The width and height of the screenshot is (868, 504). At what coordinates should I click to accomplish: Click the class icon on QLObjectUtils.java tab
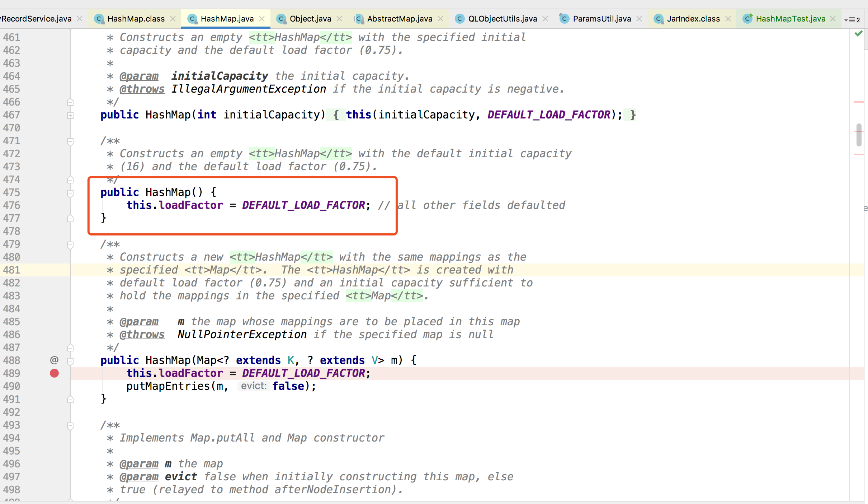pyautogui.click(x=460, y=19)
